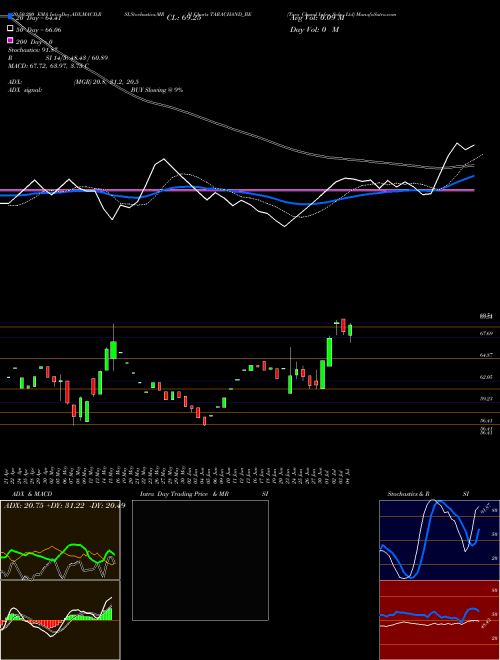Click the 67.69 price axis label
Viewport: 500px width, 660px height.
pyautogui.click(x=486, y=333)
